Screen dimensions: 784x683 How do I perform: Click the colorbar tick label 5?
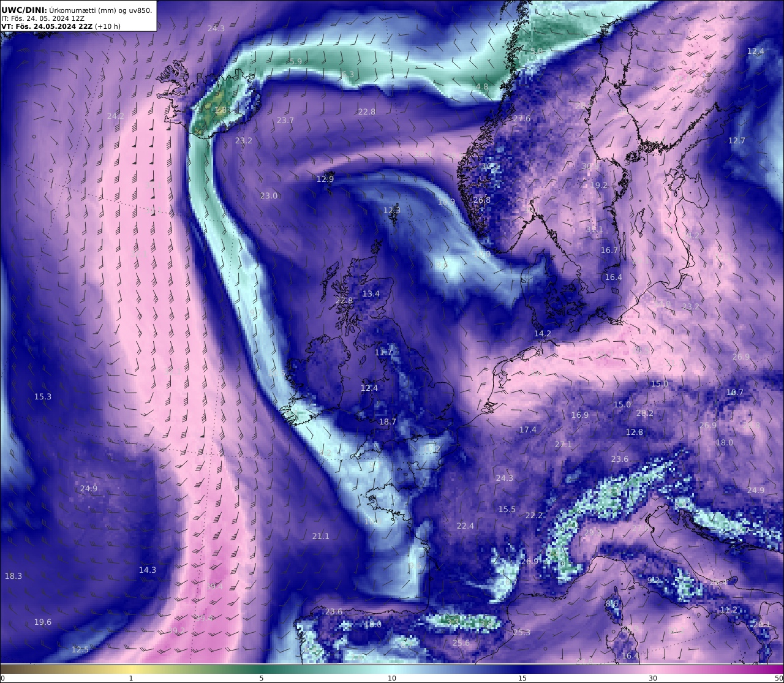click(x=262, y=678)
